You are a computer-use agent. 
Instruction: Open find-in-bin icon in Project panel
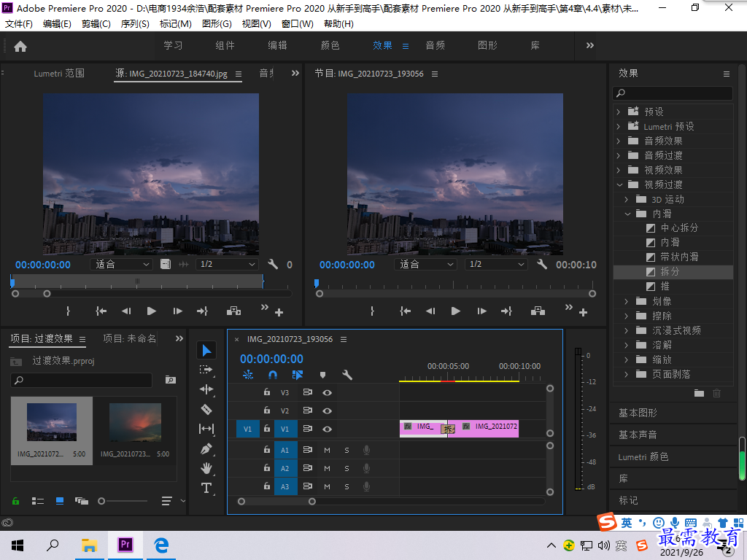[171, 379]
